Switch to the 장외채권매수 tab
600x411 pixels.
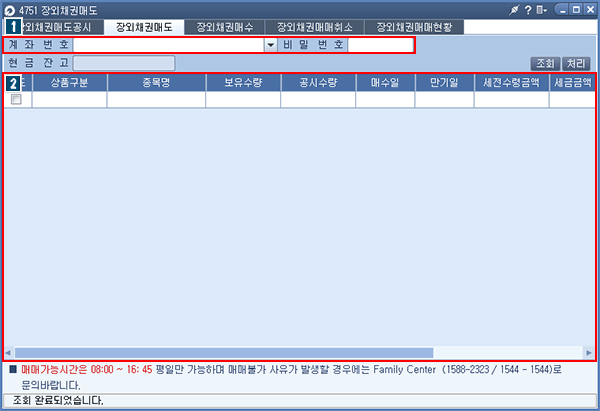(225, 27)
